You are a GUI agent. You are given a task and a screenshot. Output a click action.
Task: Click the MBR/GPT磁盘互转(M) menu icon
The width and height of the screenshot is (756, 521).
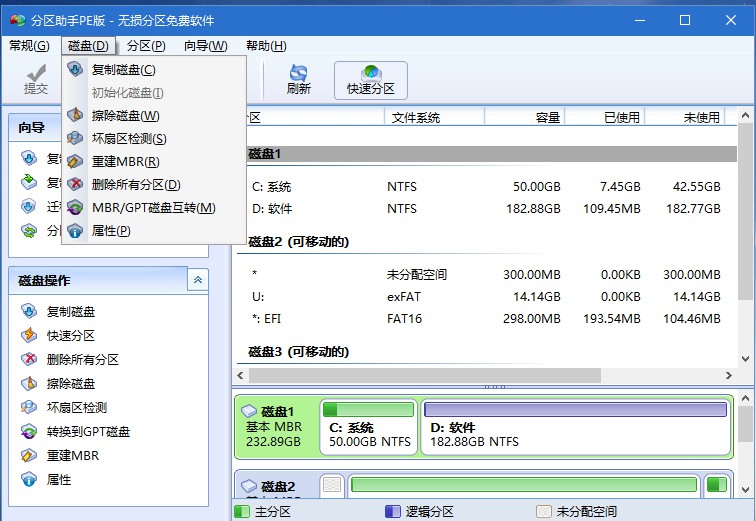point(75,207)
